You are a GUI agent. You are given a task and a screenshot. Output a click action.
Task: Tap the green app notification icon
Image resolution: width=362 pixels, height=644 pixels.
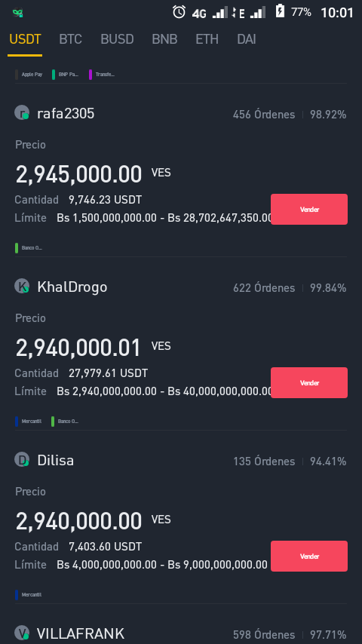coord(17,13)
